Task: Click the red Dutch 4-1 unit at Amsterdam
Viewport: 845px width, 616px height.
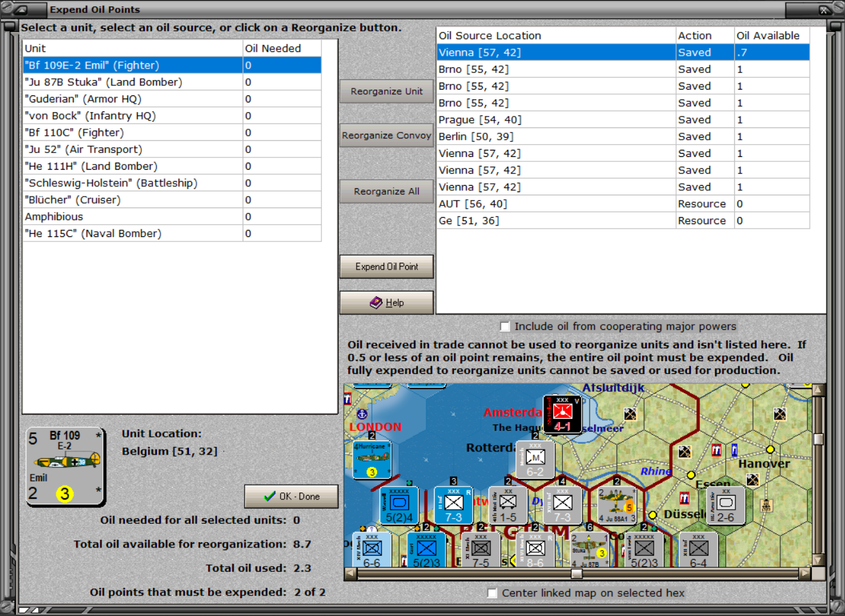Action: (x=562, y=414)
